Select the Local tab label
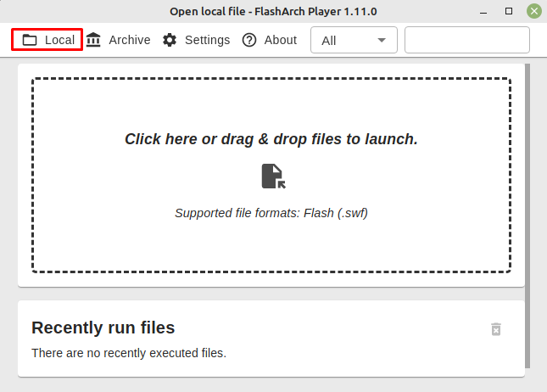Screen dimensions: 547x392 click(x=59, y=40)
